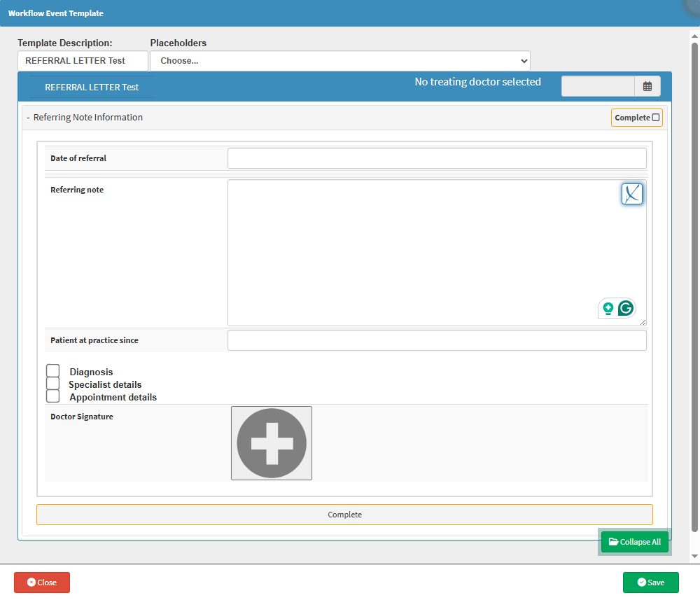Enable the Diagnosis checkbox

pos(53,371)
